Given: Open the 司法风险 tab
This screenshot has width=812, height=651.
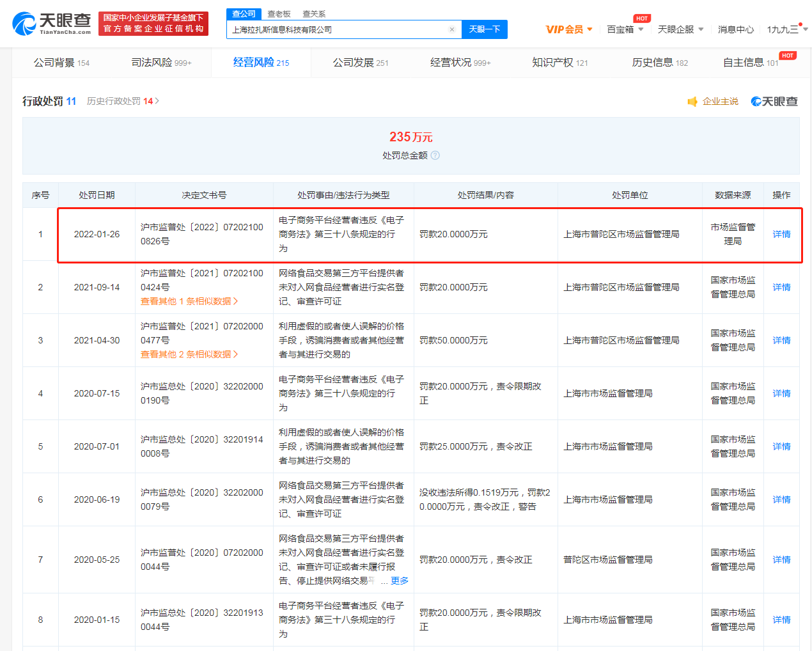Looking at the screenshot, I should [161, 63].
